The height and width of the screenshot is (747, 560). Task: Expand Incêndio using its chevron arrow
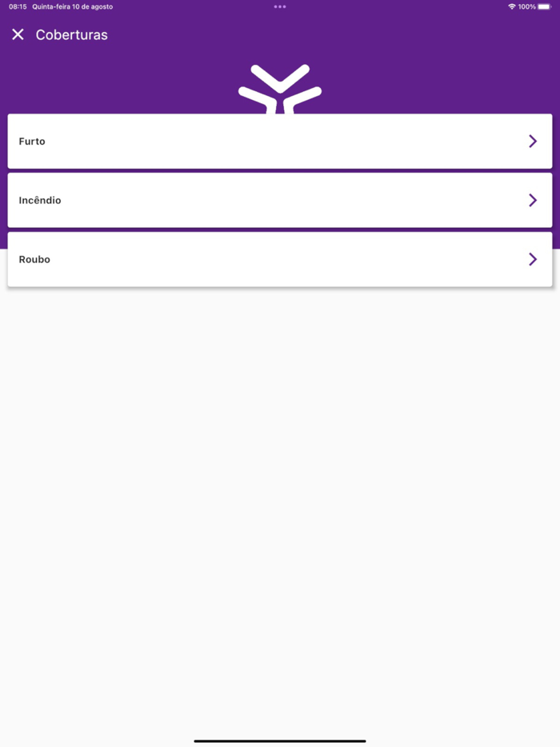point(533,200)
